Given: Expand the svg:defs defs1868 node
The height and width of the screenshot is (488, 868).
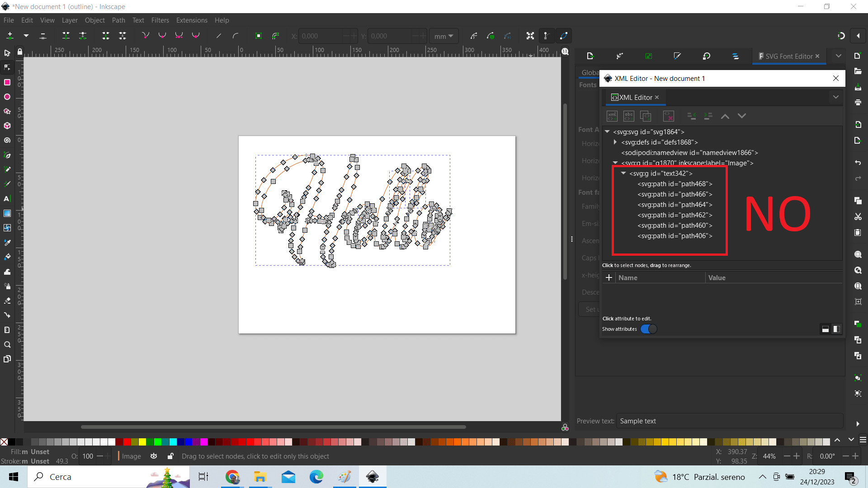Looking at the screenshot, I should 615,142.
